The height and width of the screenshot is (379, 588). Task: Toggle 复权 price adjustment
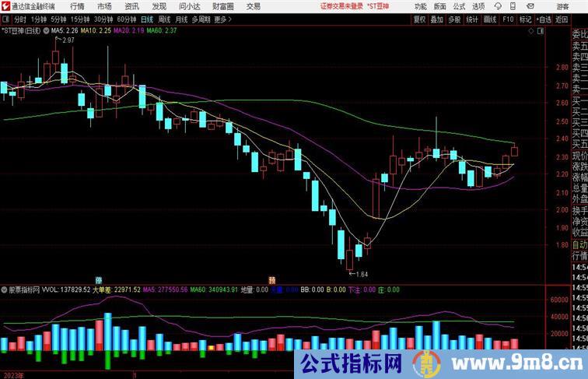pos(420,19)
